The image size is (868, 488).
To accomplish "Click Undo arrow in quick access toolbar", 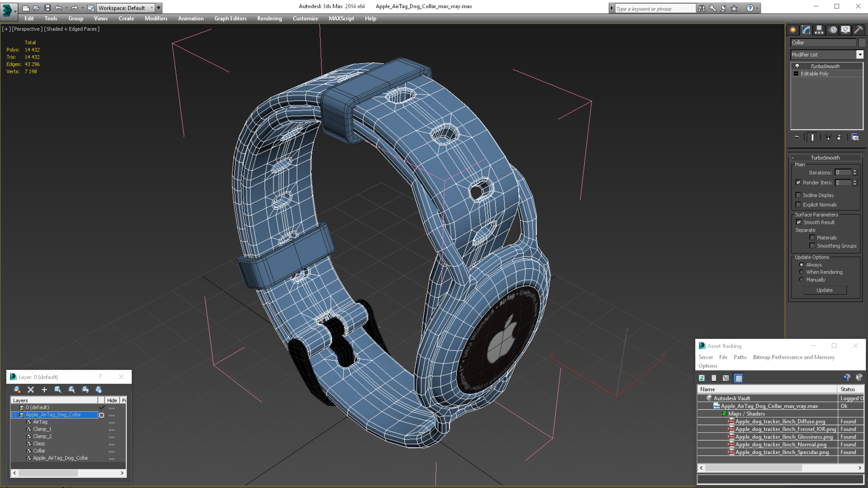I will point(59,8).
